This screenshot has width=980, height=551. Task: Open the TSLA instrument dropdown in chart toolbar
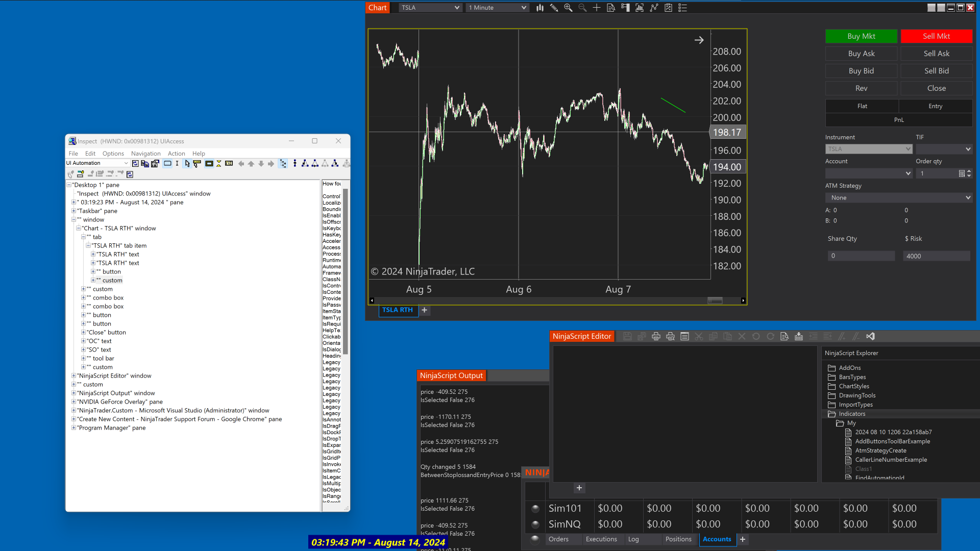tap(430, 8)
